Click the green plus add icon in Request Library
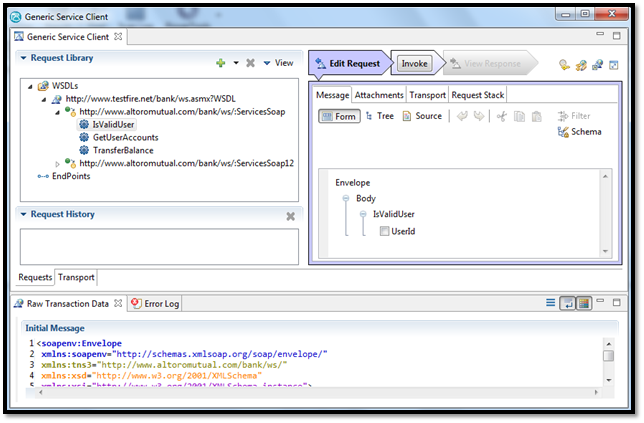 (220, 63)
